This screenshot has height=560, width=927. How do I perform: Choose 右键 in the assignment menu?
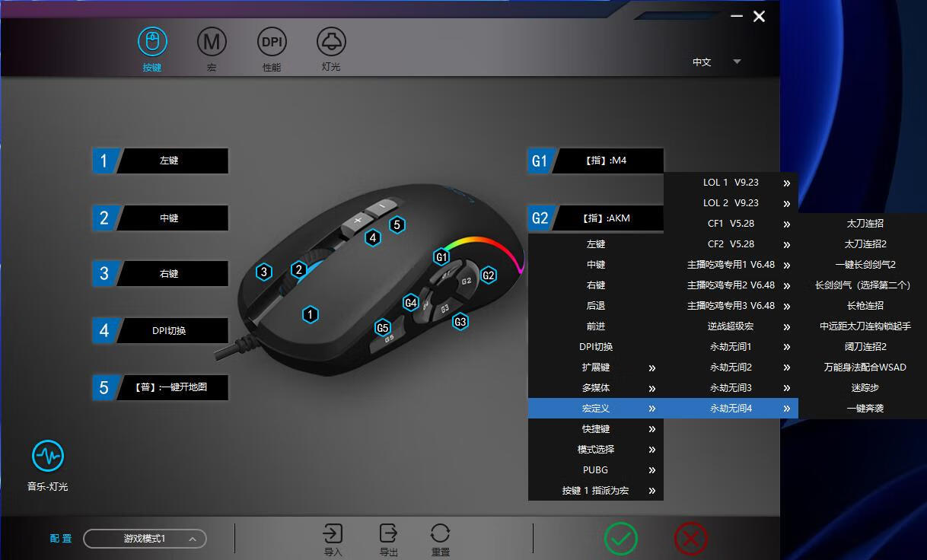[x=596, y=285]
